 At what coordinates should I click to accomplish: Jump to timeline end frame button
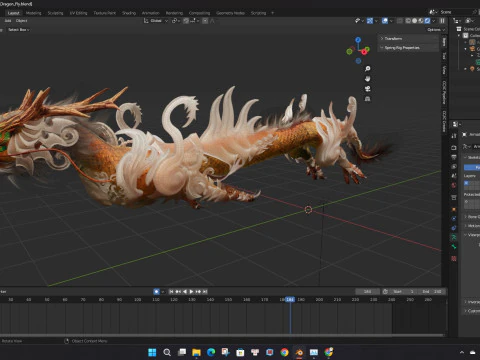205,292
